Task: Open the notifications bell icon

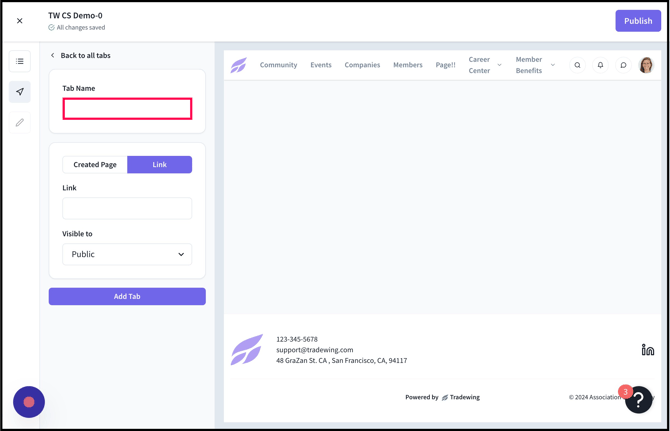Action: [x=600, y=65]
